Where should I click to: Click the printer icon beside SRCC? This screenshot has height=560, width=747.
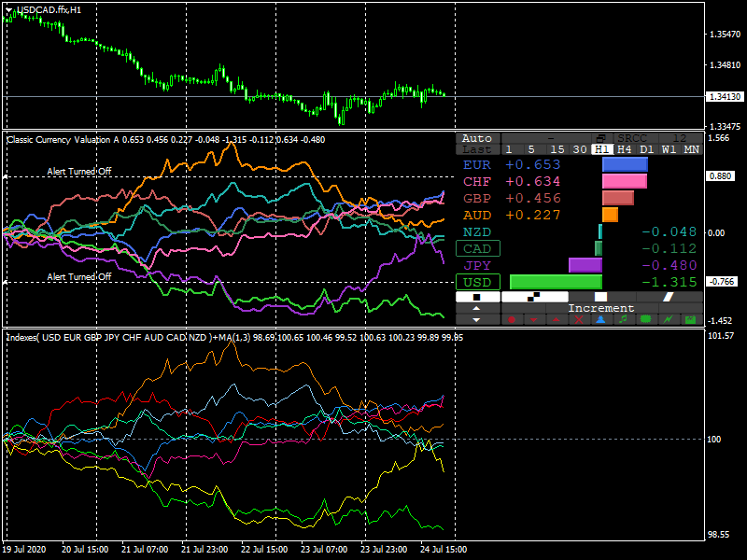(600, 137)
